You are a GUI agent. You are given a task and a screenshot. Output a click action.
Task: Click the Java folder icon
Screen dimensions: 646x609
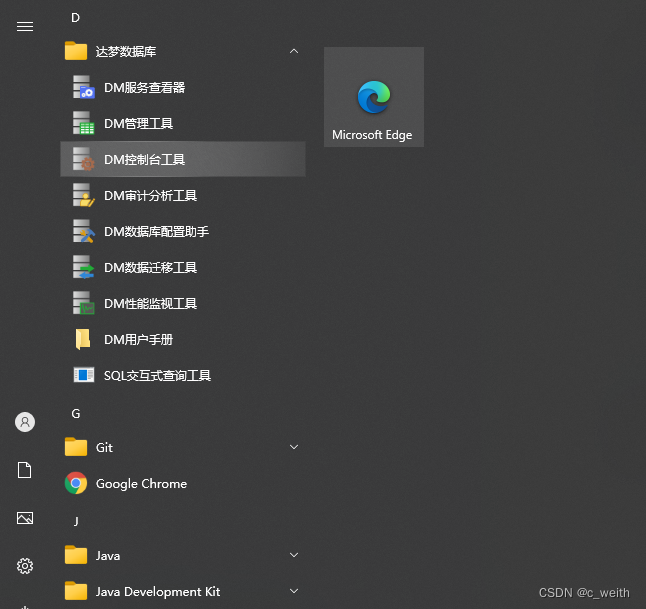point(76,555)
